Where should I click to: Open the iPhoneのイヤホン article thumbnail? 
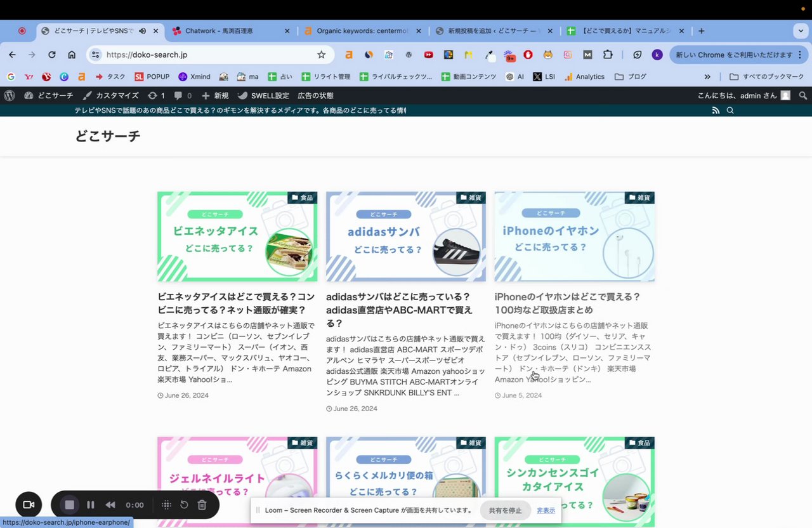coord(575,237)
